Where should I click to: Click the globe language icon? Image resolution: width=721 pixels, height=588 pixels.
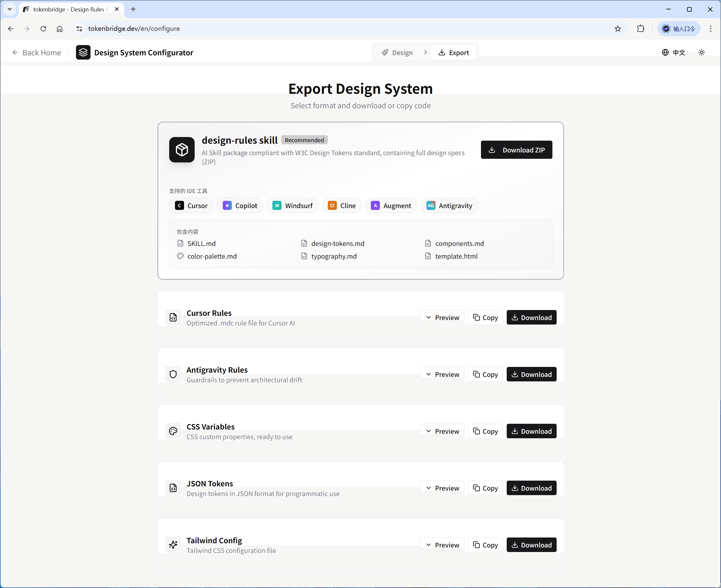665,53
